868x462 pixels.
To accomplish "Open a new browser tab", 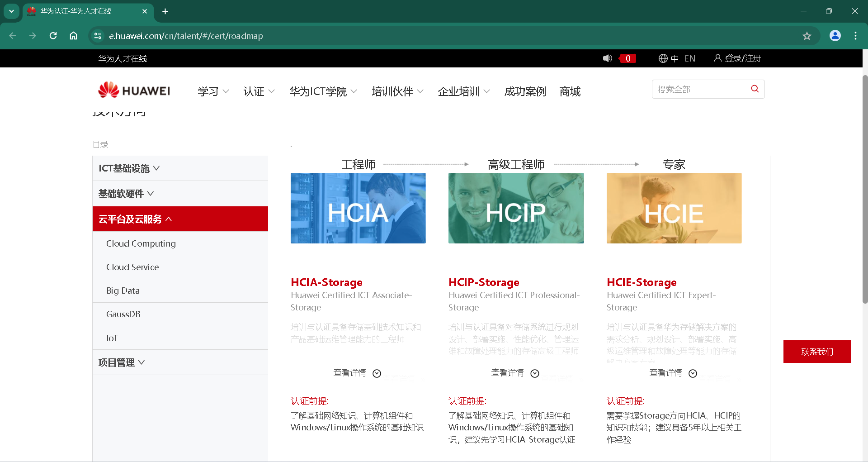I will [x=165, y=11].
